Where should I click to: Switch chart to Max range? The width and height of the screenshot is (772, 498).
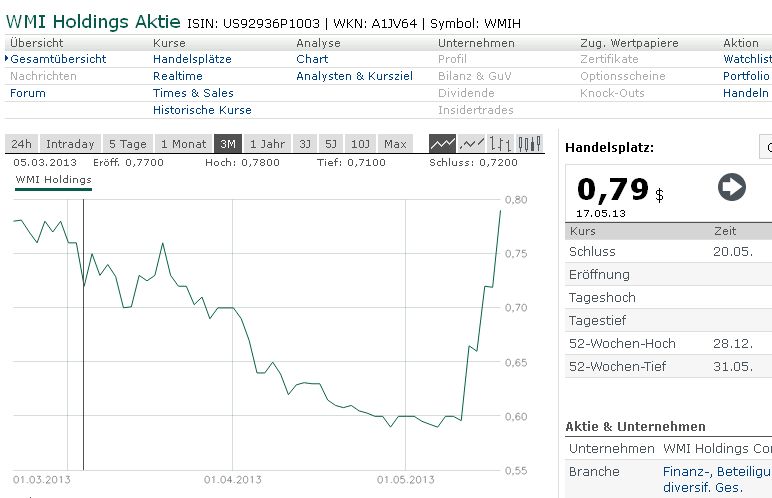[395, 144]
